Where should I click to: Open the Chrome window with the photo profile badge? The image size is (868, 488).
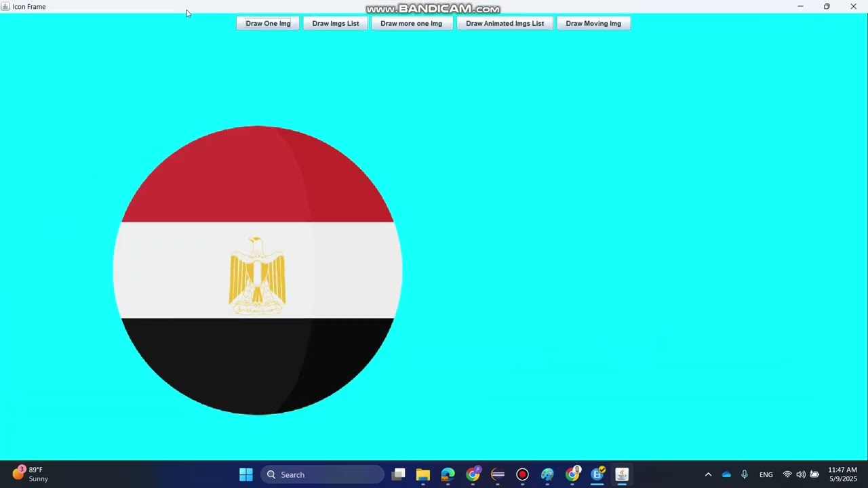[x=572, y=474]
